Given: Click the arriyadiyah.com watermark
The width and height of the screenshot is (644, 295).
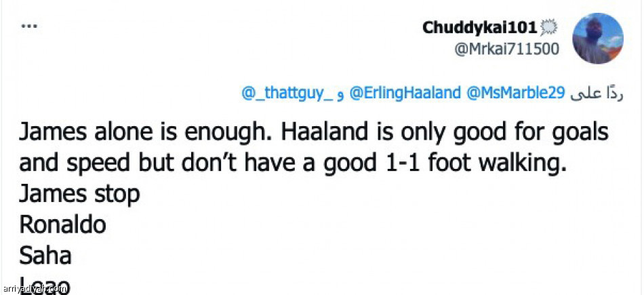Looking at the screenshot, I should [34, 288].
